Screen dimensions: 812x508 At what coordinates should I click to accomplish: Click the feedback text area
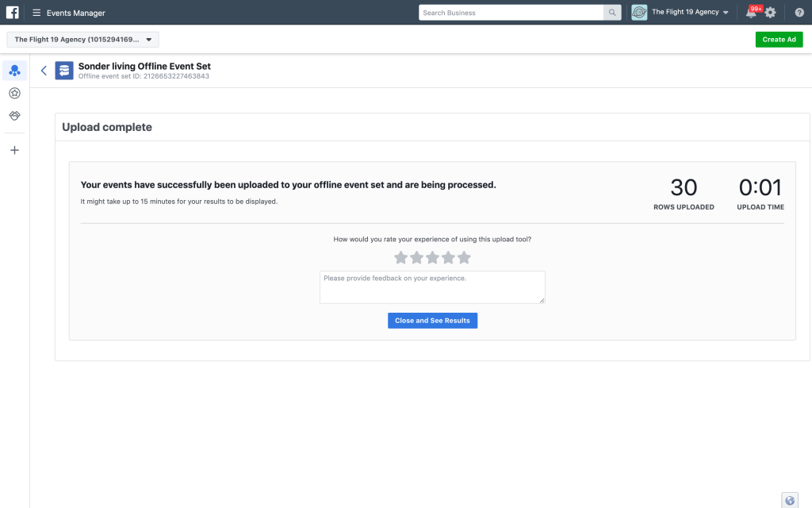click(432, 287)
